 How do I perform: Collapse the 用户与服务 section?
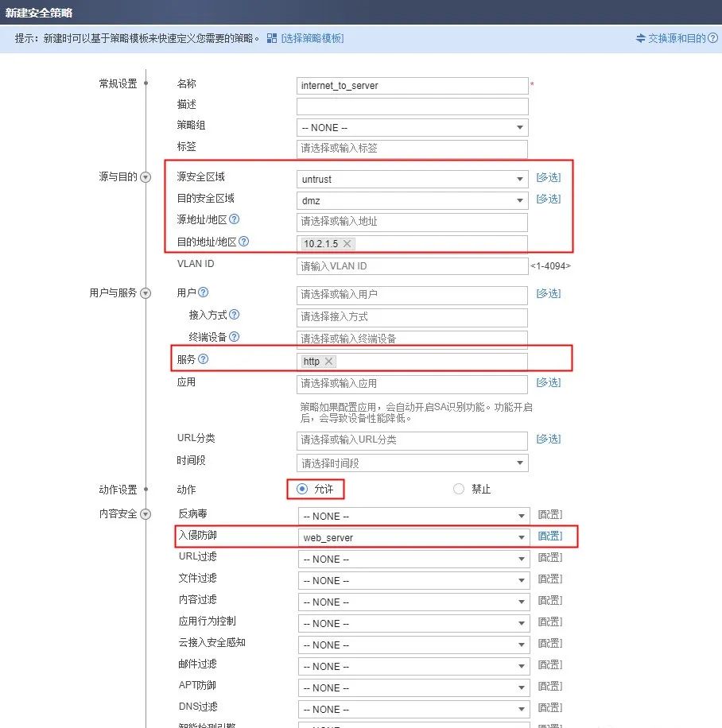[x=146, y=293]
